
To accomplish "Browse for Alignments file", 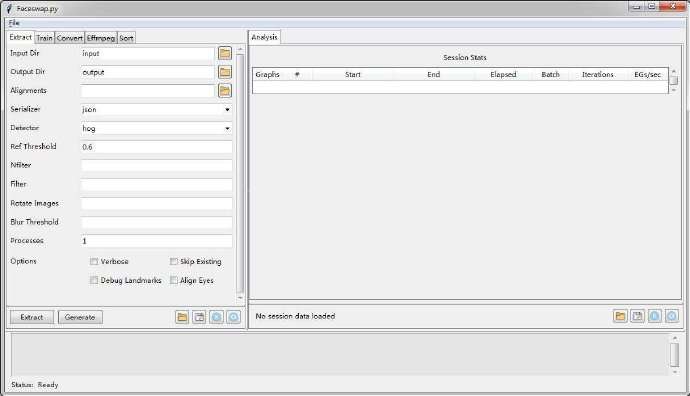I will [x=225, y=91].
